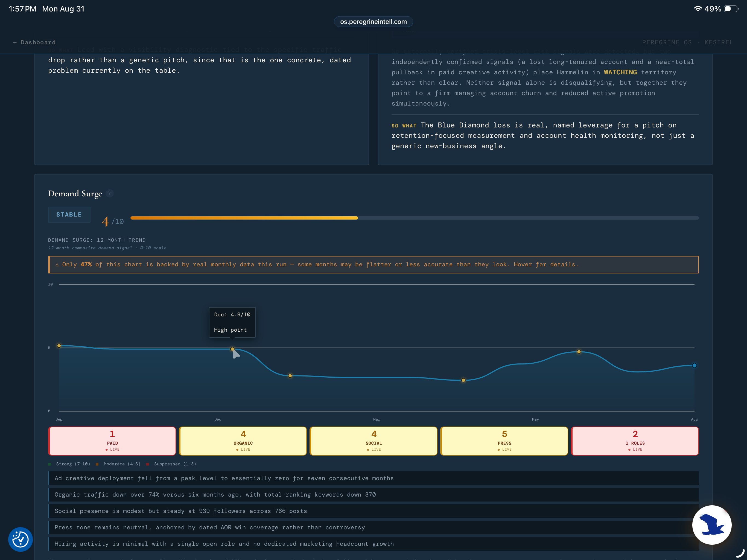Click the STABLE status badge

pyautogui.click(x=69, y=214)
